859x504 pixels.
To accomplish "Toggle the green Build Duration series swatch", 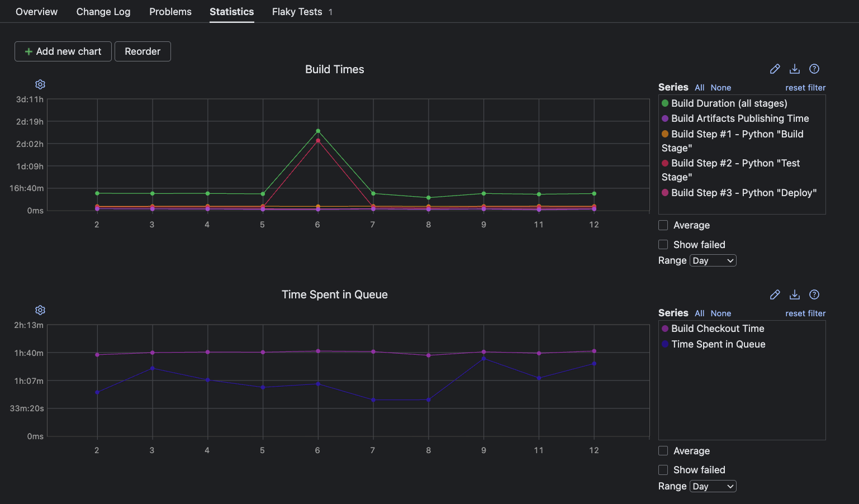I will 665,103.
